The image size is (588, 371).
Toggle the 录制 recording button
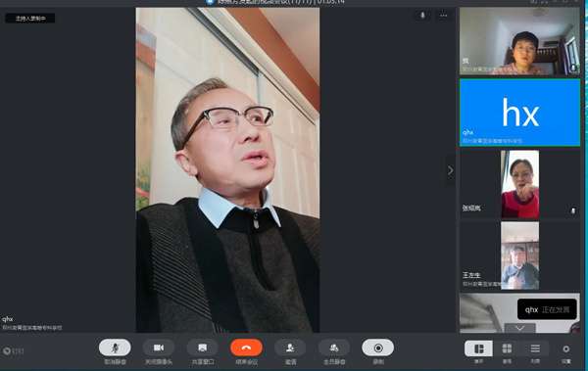pyautogui.click(x=378, y=348)
